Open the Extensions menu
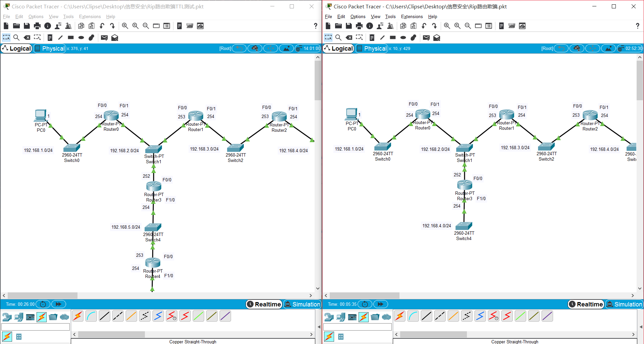Viewport: 644px width, 344px height. pos(90,16)
